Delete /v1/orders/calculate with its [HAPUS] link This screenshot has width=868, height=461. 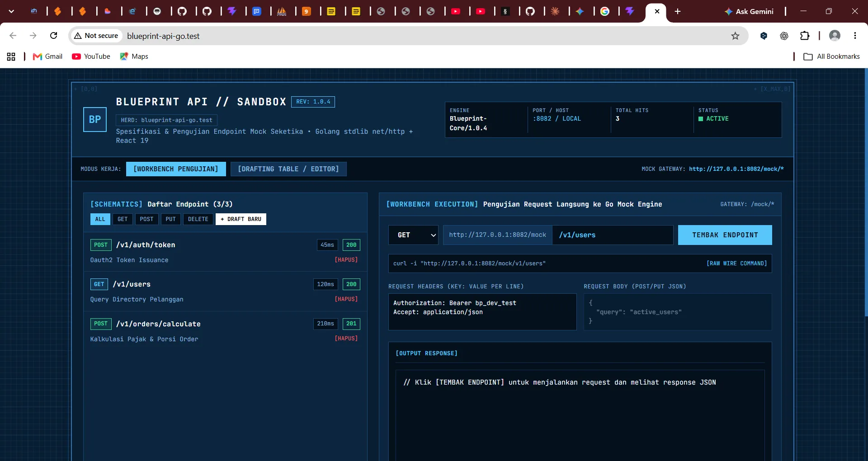(346, 339)
